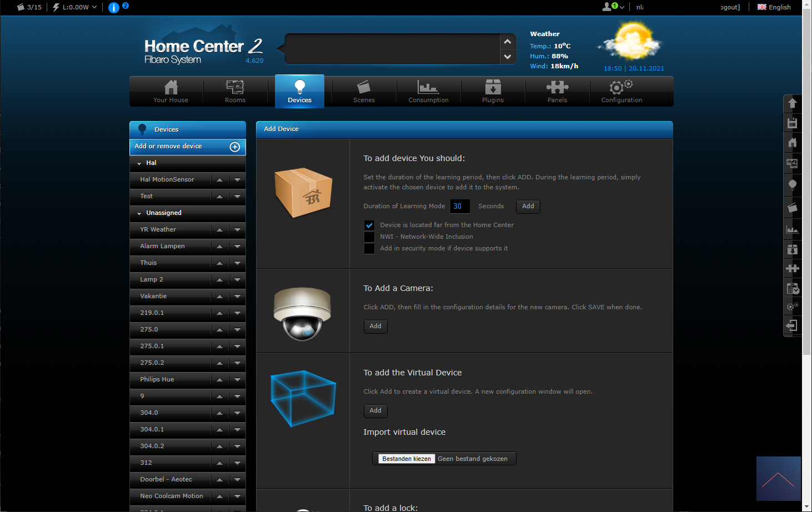Select the Hal MotionSensor device
The width and height of the screenshot is (812, 512).
pos(167,180)
